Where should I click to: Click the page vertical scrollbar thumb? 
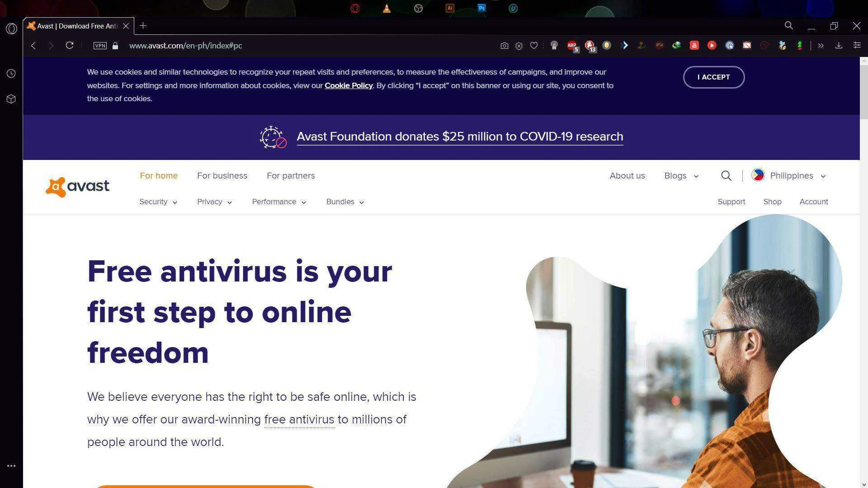[x=864, y=92]
